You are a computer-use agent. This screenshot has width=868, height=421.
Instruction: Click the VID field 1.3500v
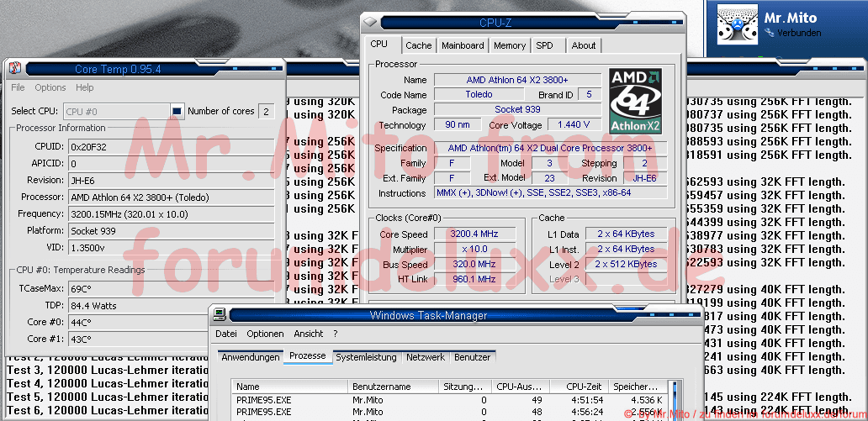(171, 247)
